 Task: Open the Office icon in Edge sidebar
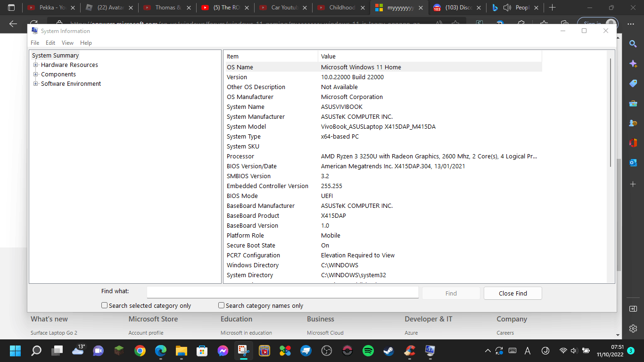(x=633, y=143)
